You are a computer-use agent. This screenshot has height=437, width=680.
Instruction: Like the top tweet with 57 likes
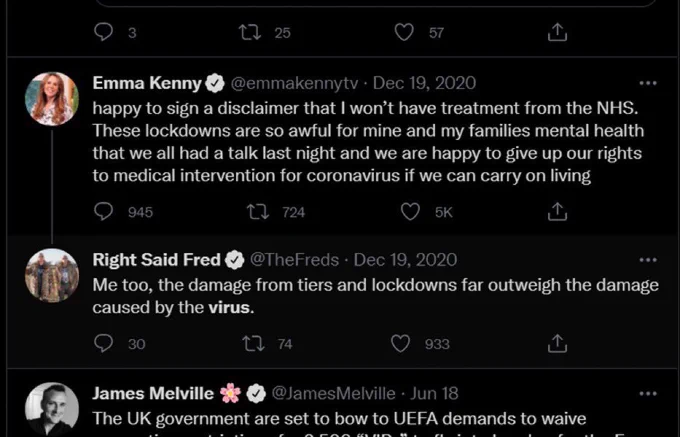click(x=404, y=33)
